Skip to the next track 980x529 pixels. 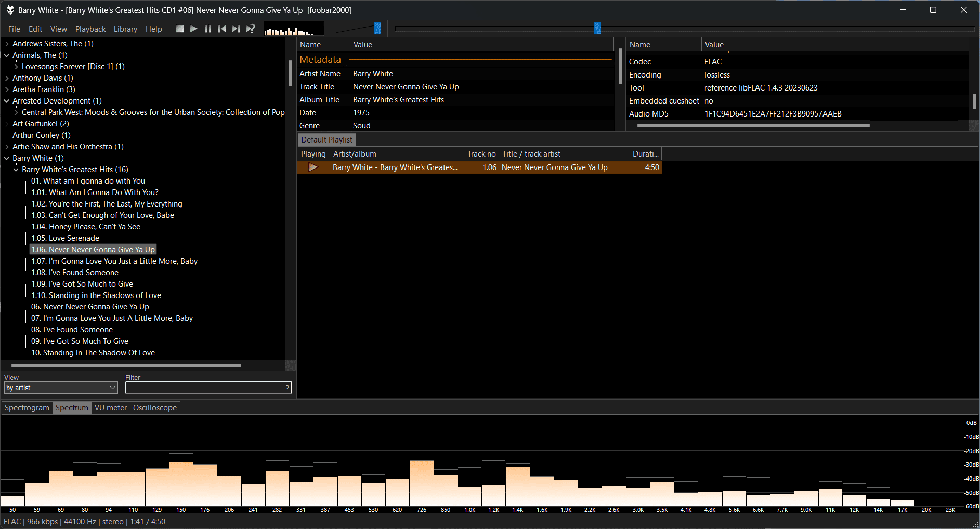(x=236, y=29)
